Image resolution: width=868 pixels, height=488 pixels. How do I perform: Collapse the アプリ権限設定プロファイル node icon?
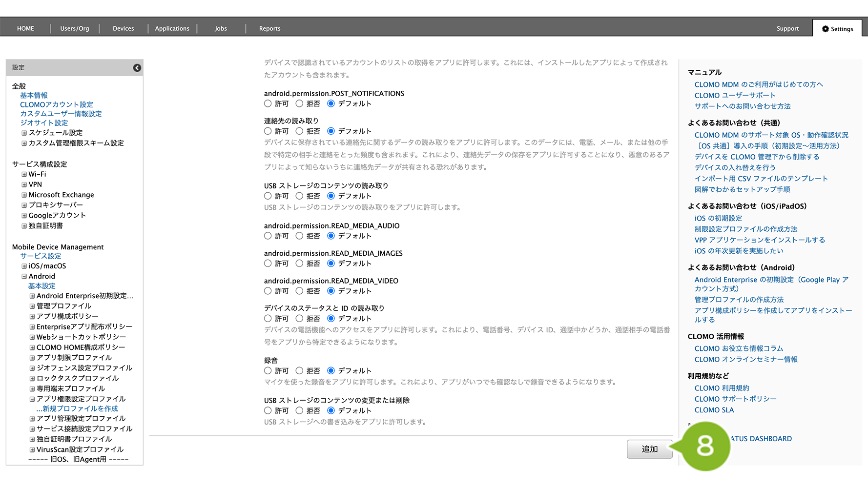click(x=32, y=399)
